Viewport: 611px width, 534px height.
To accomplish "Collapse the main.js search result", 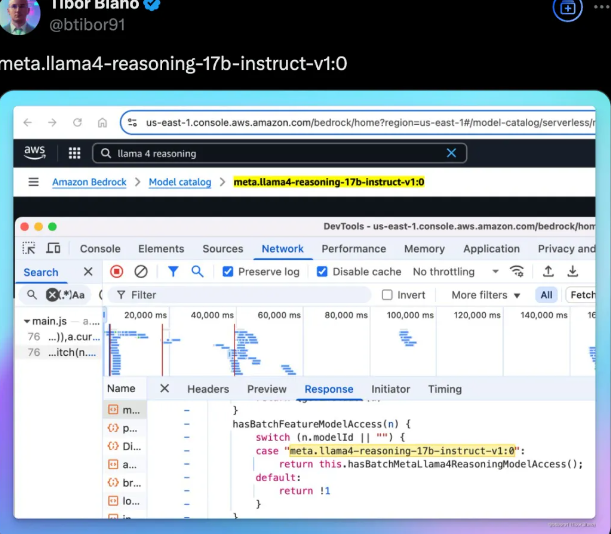I will tap(26, 322).
